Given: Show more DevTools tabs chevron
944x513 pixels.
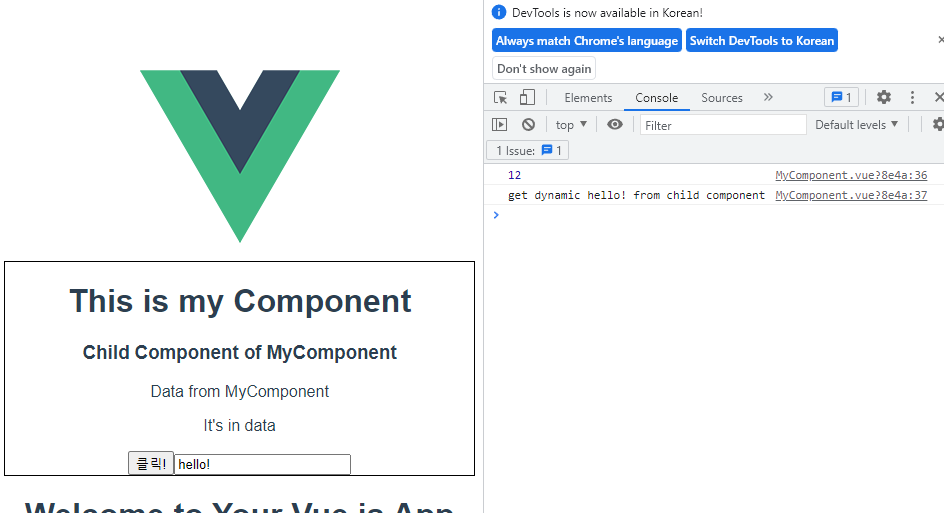Looking at the screenshot, I should (768, 97).
